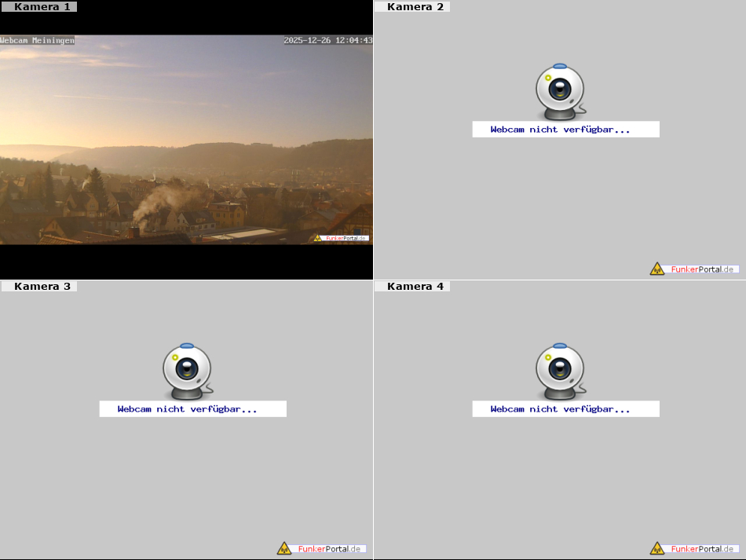Screen dimensions: 746x560
Task: Open the FunkerPortal.de link in Kamera 3
Action: pyautogui.click(x=330, y=548)
